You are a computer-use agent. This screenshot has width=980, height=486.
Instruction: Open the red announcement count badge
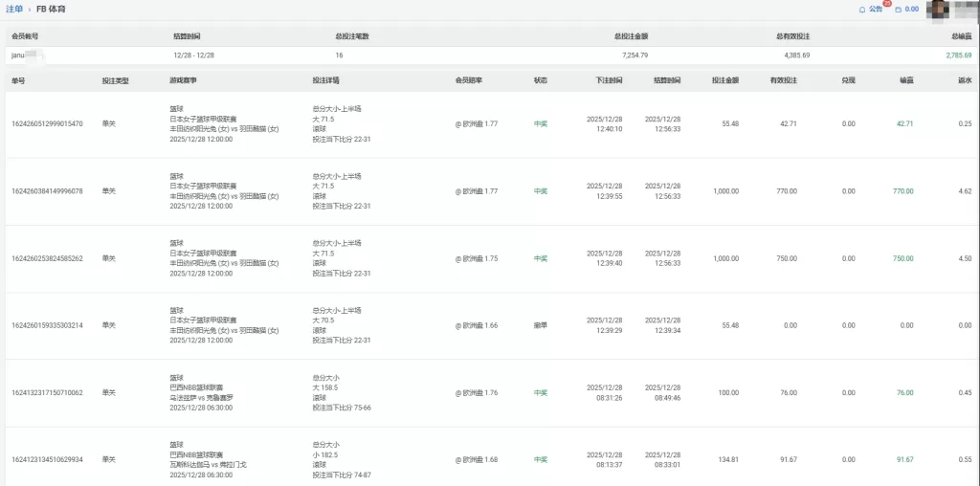[887, 4]
